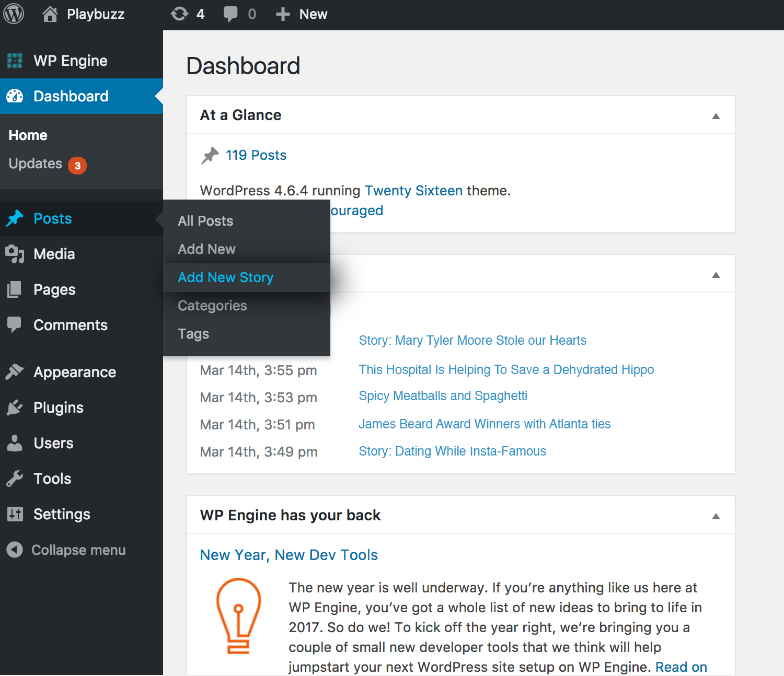The height and width of the screenshot is (676, 784).
Task: Open Spicy Meatballs and Spaghetti post
Action: click(x=443, y=396)
